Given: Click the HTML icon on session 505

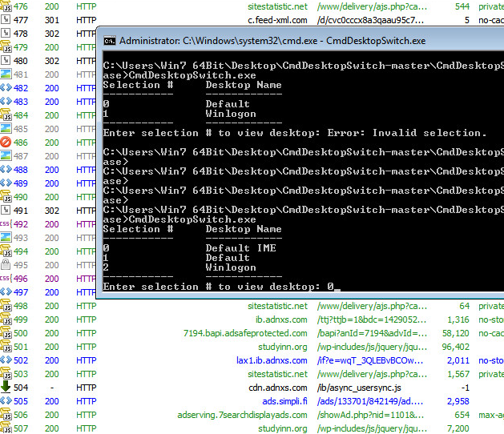Looking at the screenshot, I should point(5,401).
